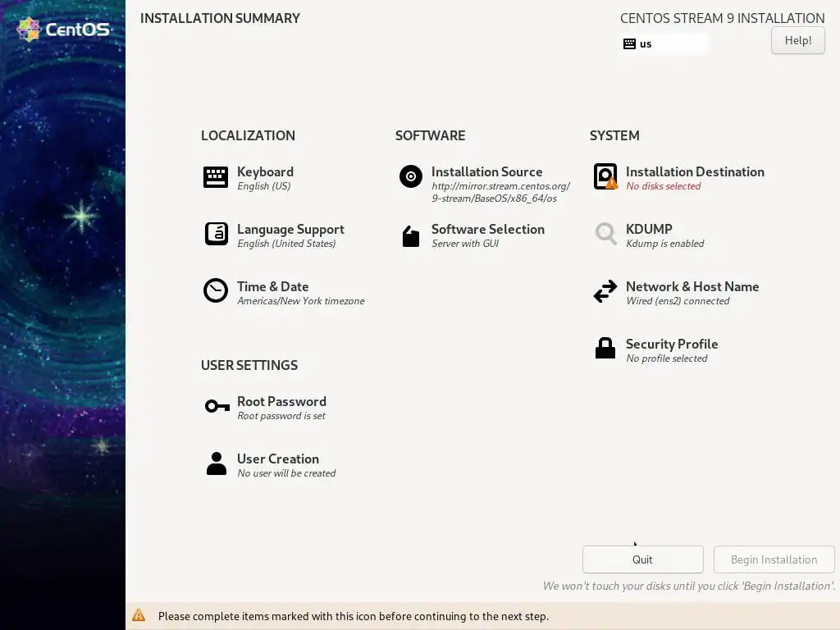
Task: Open the Root Password key icon
Action: (217, 406)
